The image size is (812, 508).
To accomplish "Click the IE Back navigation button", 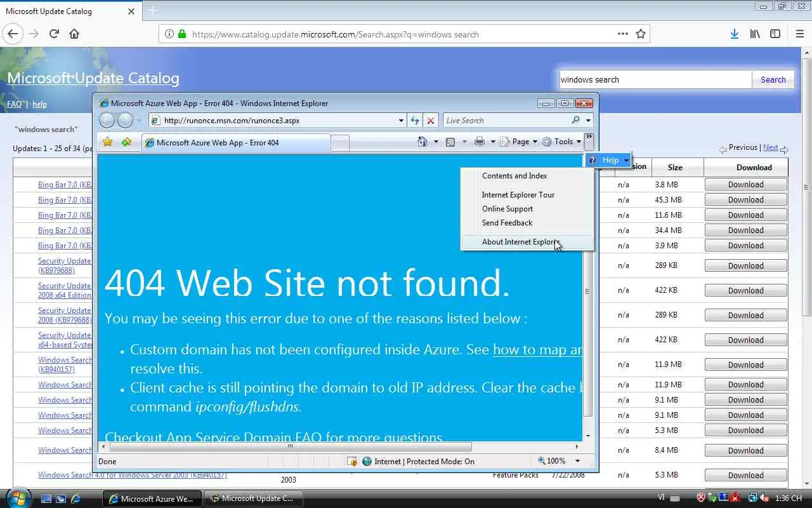I will [x=107, y=120].
